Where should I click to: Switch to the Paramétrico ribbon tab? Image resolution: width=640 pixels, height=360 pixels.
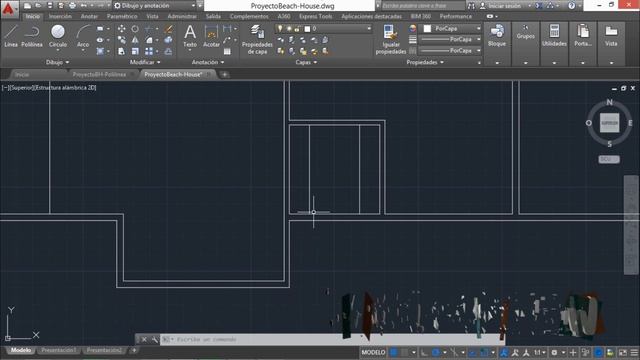tap(122, 16)
